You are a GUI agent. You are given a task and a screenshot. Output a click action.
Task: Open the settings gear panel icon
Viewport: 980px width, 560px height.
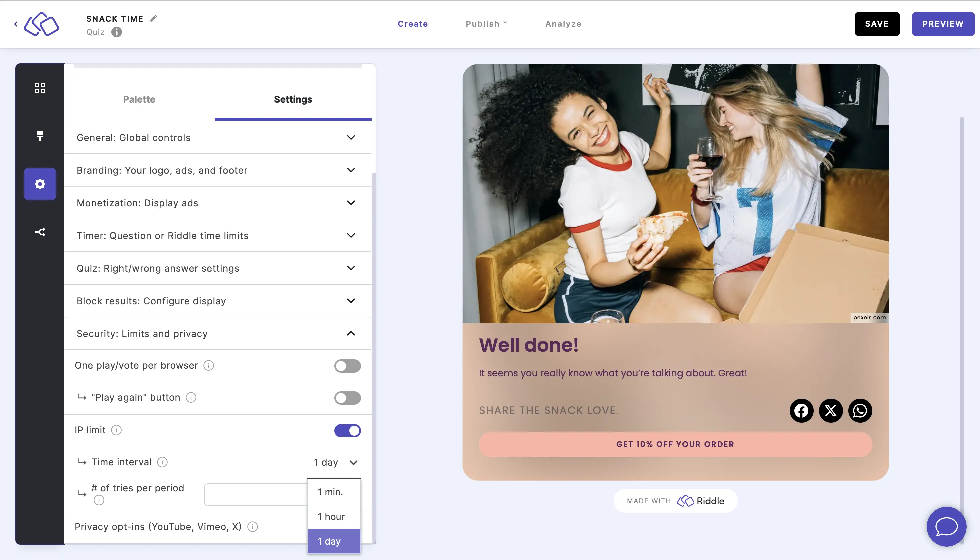[40, 183]
